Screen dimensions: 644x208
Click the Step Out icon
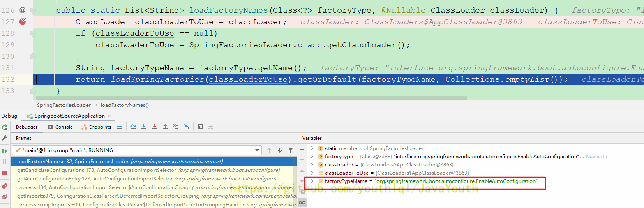(165, 127)
